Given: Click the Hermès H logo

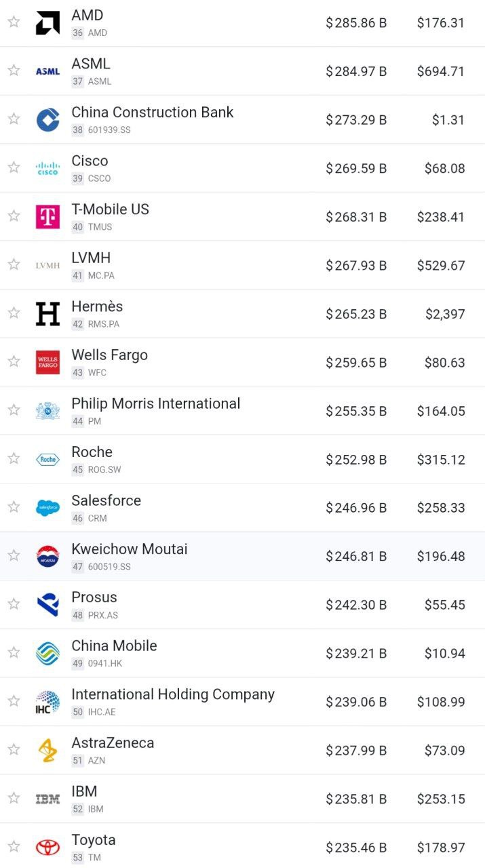Looking at the screenshot, I should (x=47, y=314).
